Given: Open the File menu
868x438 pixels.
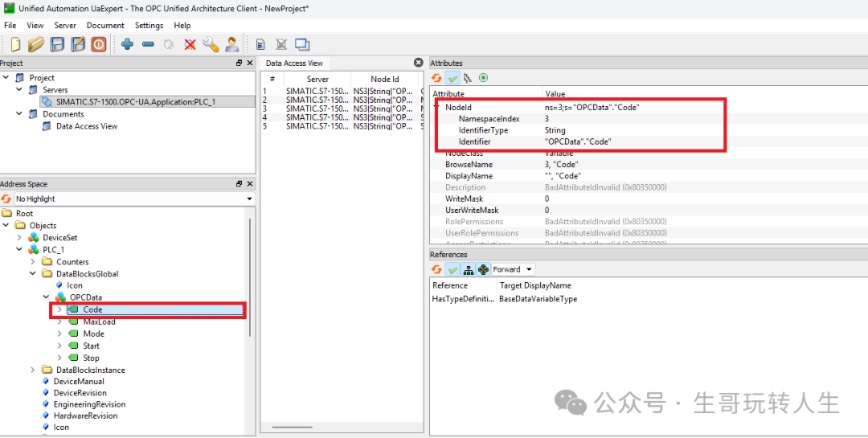Looking at the screenshot, I should (10, 26).
